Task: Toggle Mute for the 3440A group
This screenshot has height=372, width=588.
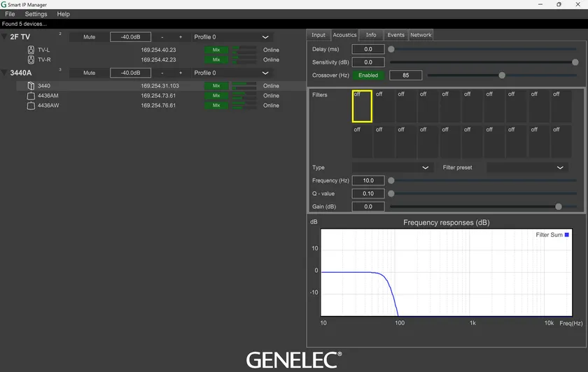Action: [x=89, y=73]
